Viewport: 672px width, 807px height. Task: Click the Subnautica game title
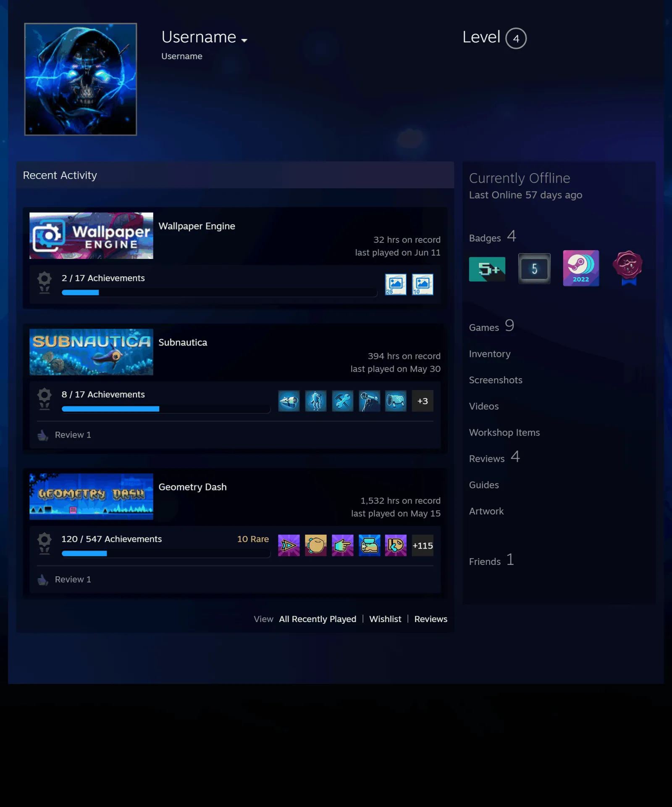click(x=183, y=343)
